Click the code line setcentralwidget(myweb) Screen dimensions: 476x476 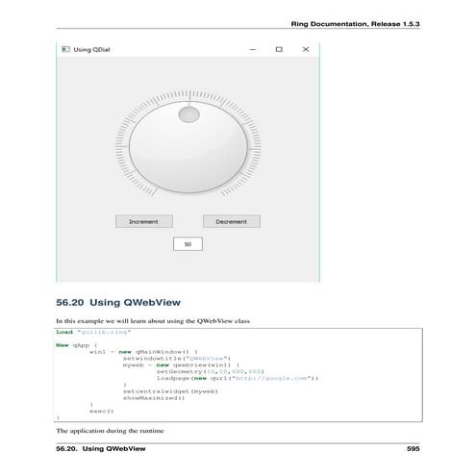[x=170, y=391]
